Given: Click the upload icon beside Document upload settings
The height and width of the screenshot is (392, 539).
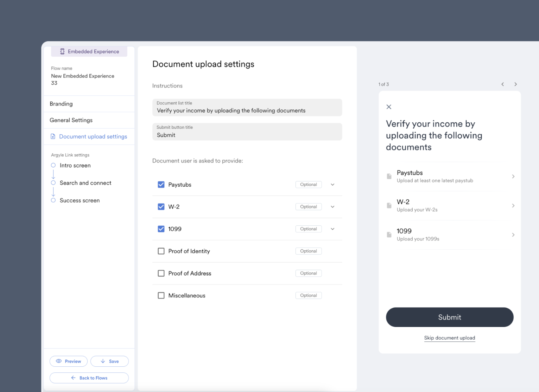Looking at the screenshot, I should click(x=53, y=136).
